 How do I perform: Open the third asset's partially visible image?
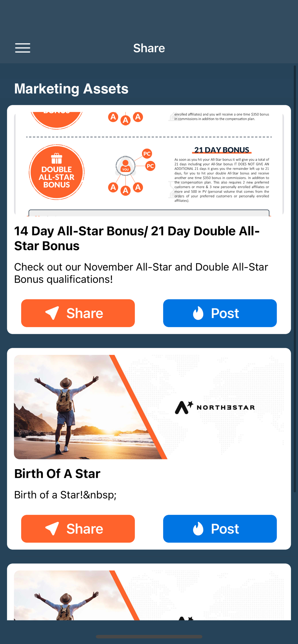point(149,595)
